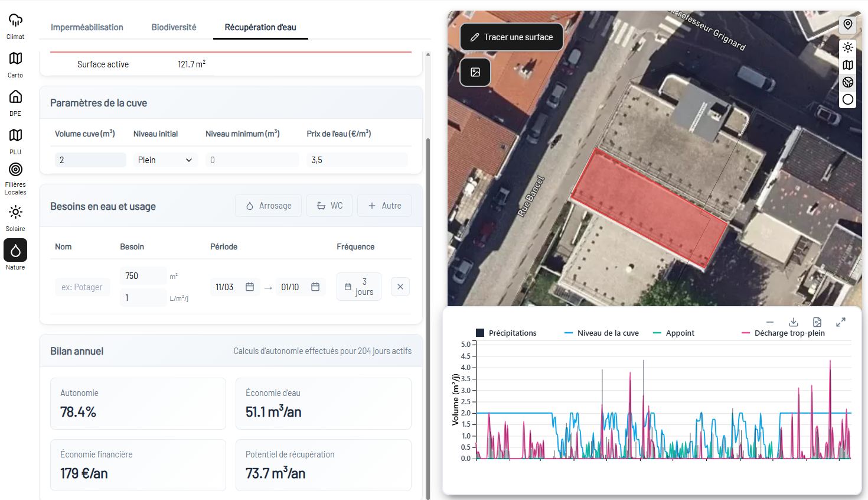The width and height of the screenshot is (868, 500).
Task: Click the left panel vertical scrollbar
Action: [x=428, y=319]
